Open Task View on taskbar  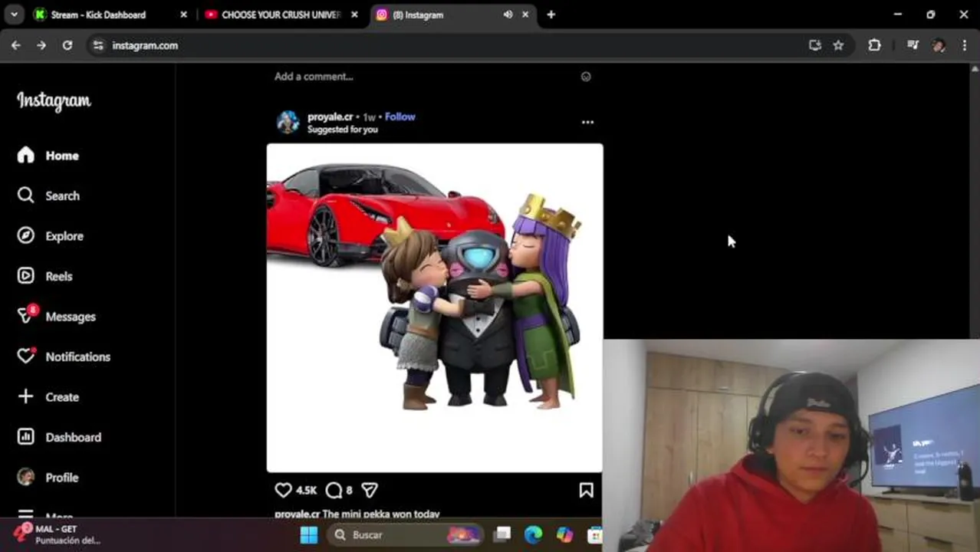pos(502,534)
